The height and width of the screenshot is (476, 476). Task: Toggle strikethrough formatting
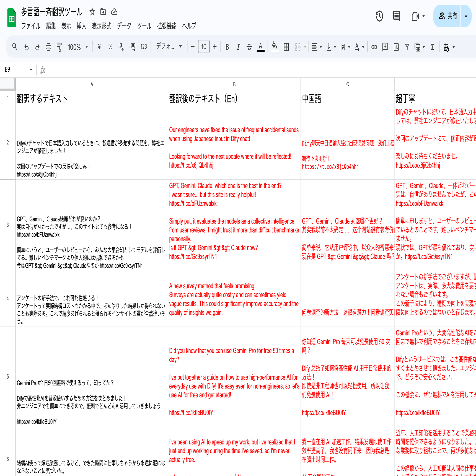point(249,47)
